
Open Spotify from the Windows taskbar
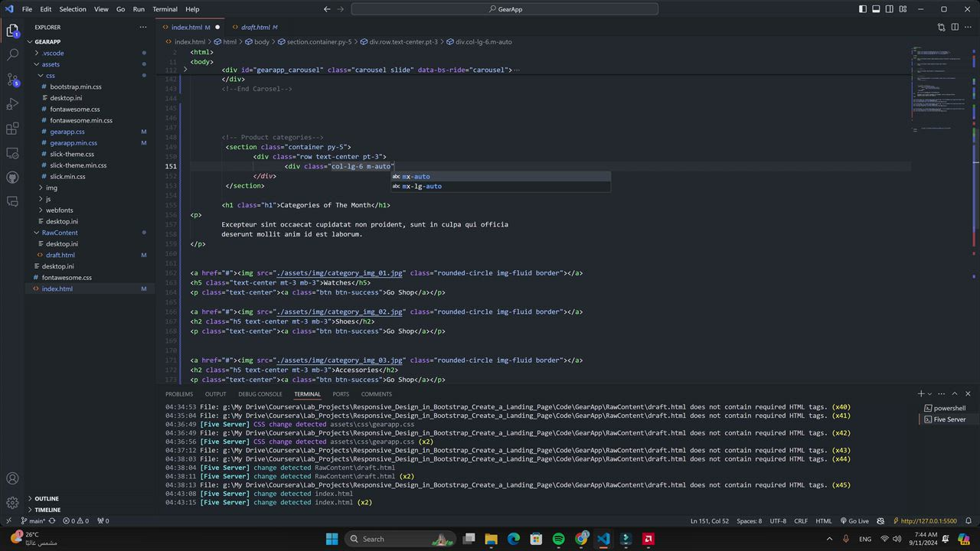tap(558, 539)
